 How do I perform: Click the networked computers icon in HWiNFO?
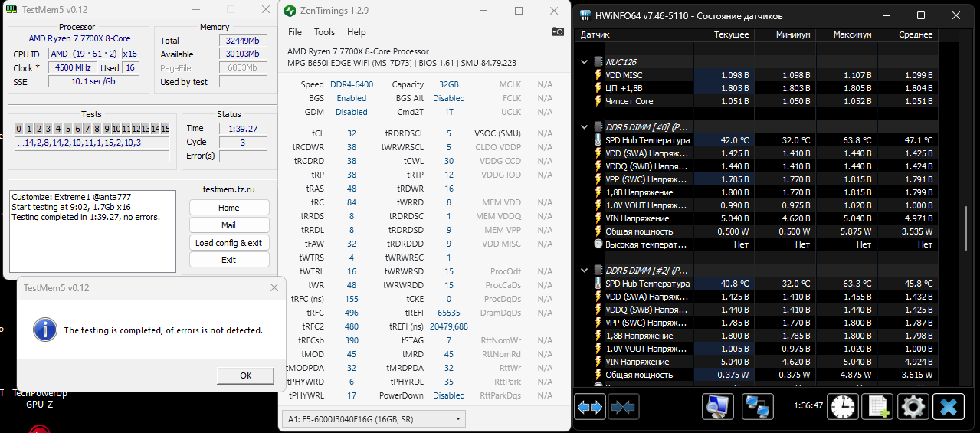pyautogui.click(x=759, y=406)
